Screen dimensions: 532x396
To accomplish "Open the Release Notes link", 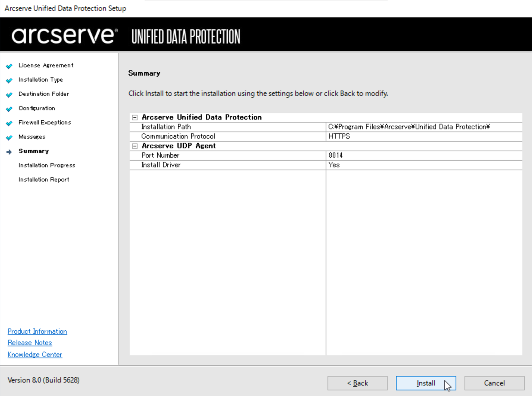I will coord(30,343).
